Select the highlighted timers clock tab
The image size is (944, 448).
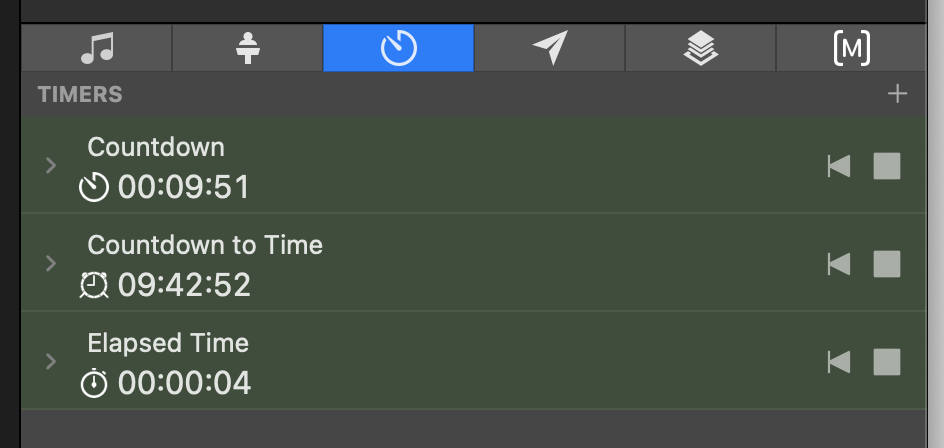coord(398,48)
